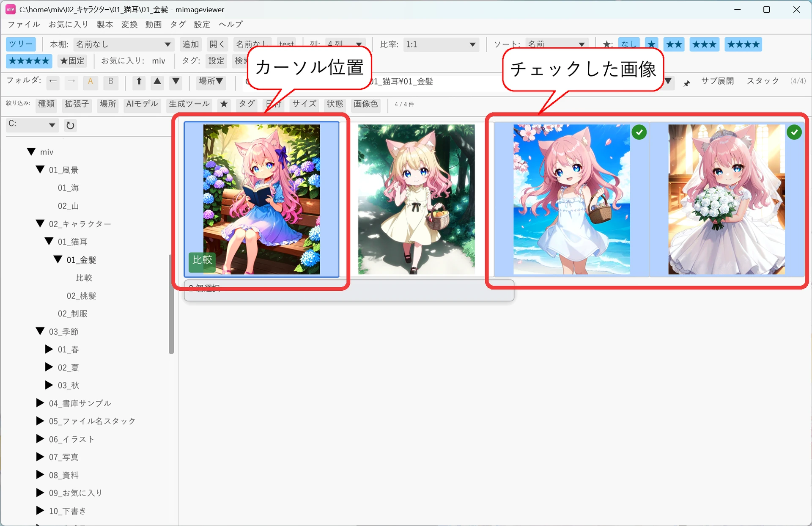Expand the 01_春 folder node

coord(49,349)
